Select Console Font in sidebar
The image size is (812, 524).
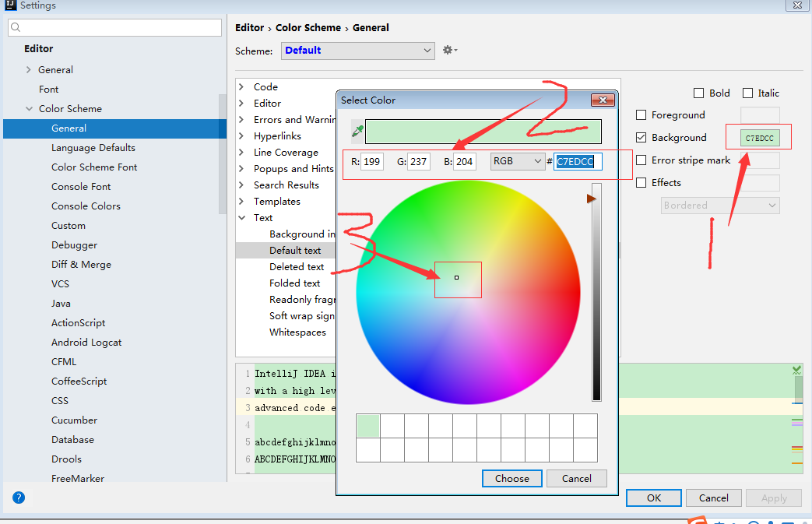click(x=81, y=186)
